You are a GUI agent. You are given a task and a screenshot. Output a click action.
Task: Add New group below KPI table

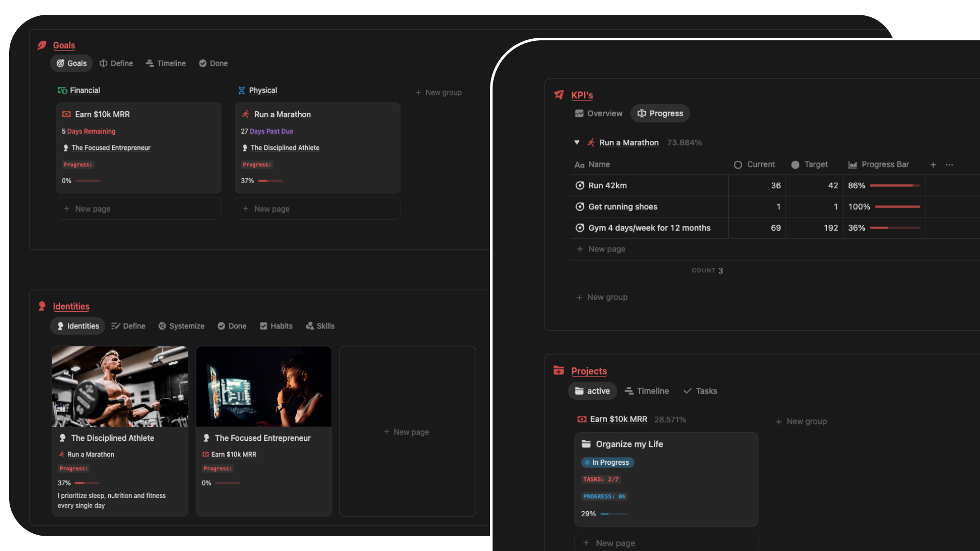click(602, 297)
